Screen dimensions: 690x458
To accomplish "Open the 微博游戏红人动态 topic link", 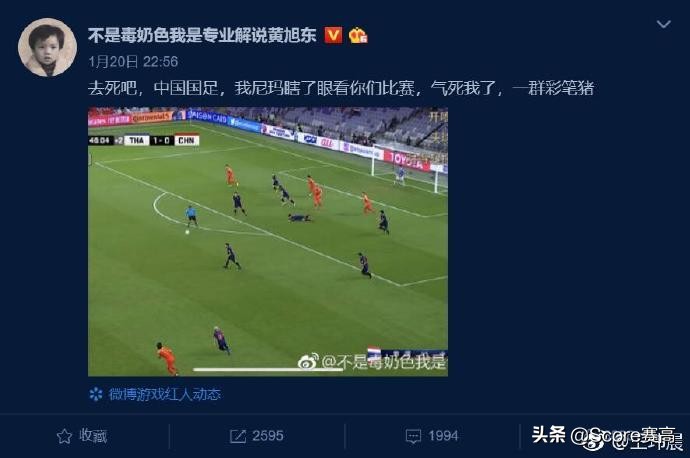I will (x=165, y=394).
